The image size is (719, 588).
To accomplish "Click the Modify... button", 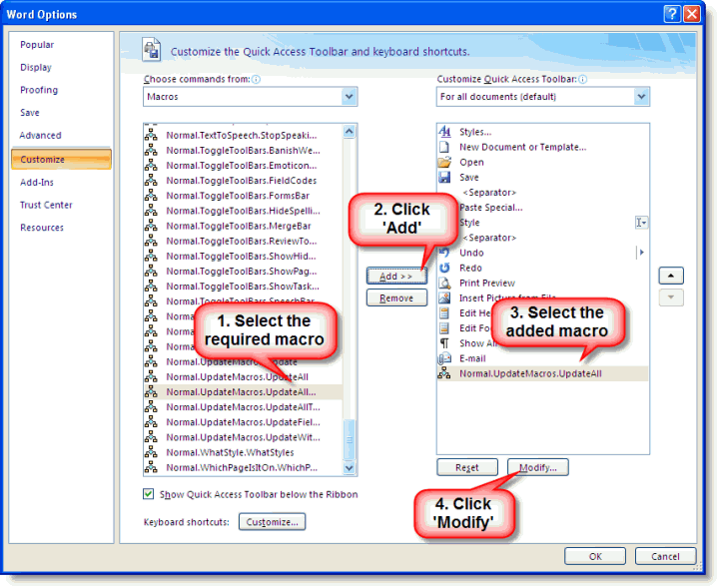I will click(538, 467).
